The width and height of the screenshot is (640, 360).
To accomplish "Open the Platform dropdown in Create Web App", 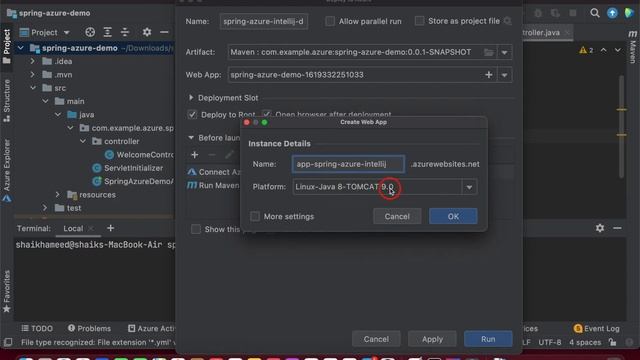I will [469, 187].
